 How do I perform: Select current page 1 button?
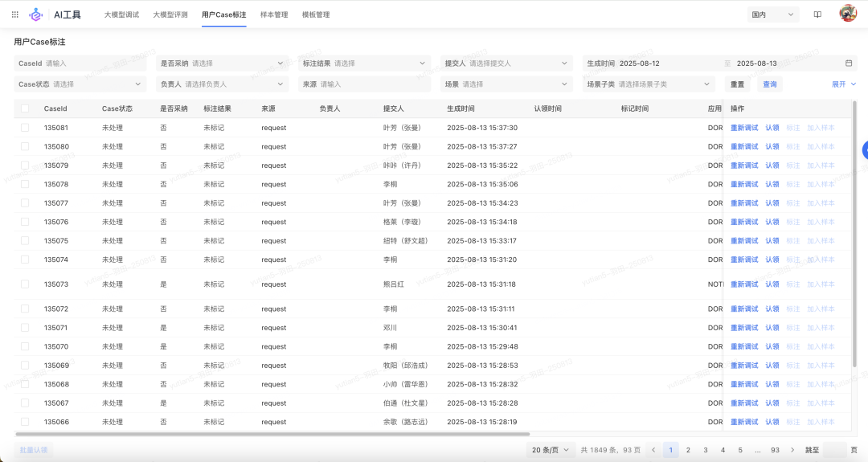670,450
